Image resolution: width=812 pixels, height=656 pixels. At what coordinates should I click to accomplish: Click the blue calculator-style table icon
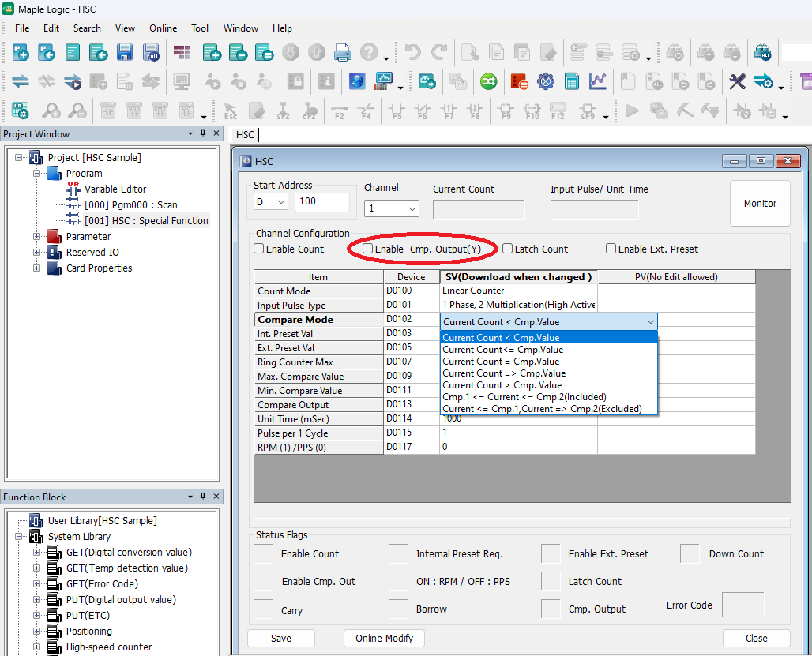(x=572, y=81)
